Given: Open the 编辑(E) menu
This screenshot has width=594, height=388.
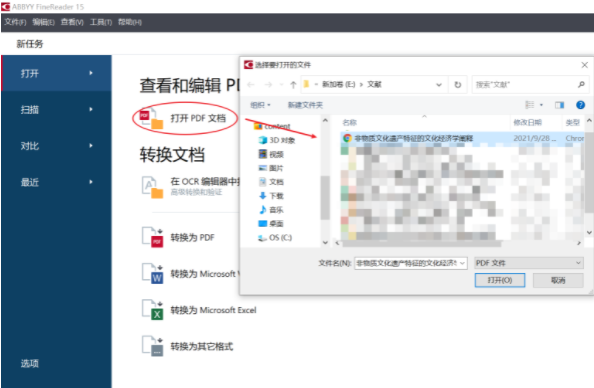Looking at the screenshot, I should [43, 22].
